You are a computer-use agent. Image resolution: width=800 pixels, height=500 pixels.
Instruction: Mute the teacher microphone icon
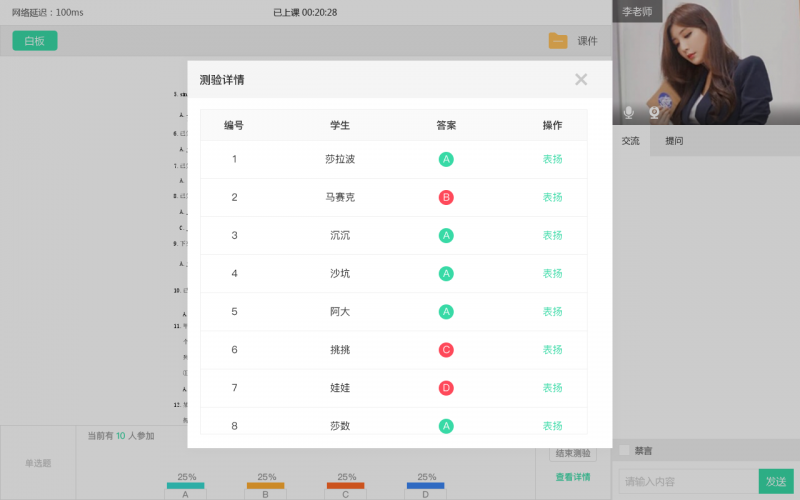click(629, 112)
